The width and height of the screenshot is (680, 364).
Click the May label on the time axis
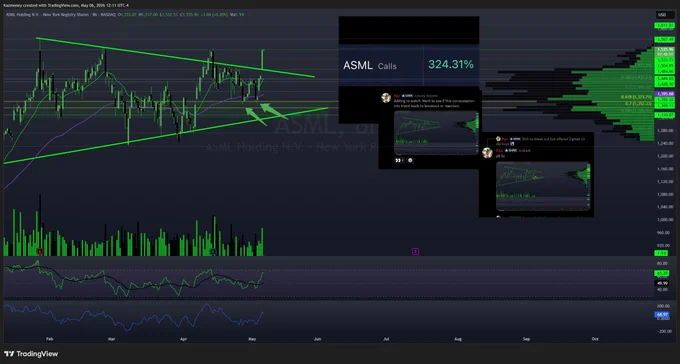click(x=252, y=339)
